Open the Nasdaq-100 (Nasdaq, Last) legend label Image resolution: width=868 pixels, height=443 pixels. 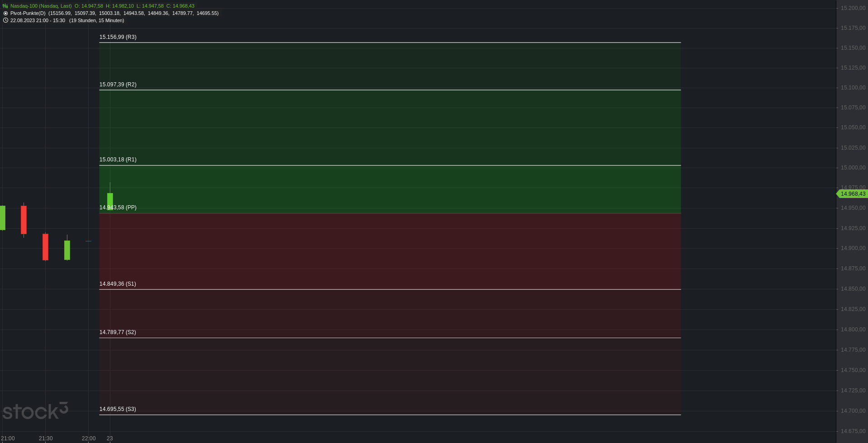(41, 6)
